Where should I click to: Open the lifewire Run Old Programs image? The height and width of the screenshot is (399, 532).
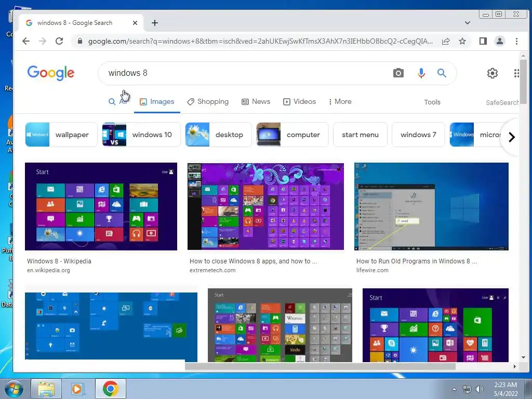pyautogui.click(x=431, y=206)
